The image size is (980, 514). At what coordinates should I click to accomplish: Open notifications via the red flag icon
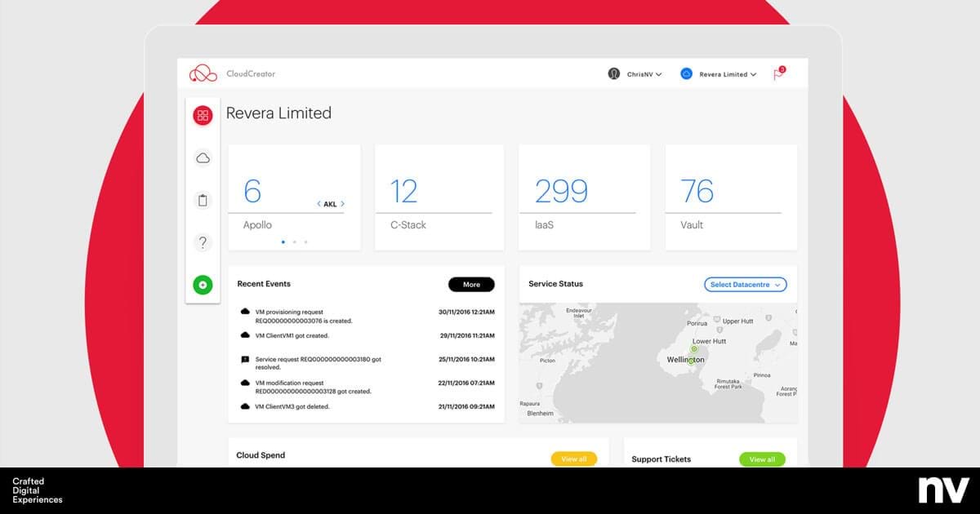[777, 72]
